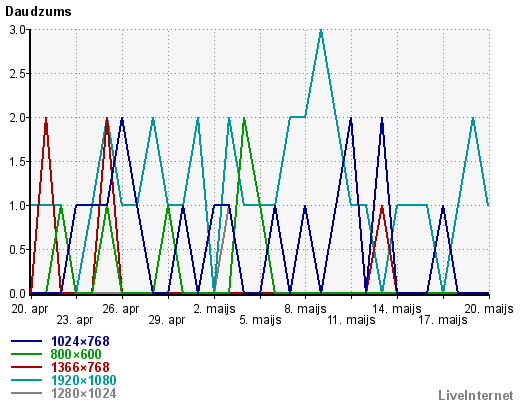Screen dimensions: 520x405
Task: Click the gray 1280×1024 legend line
Action: (x=27, y=393)
